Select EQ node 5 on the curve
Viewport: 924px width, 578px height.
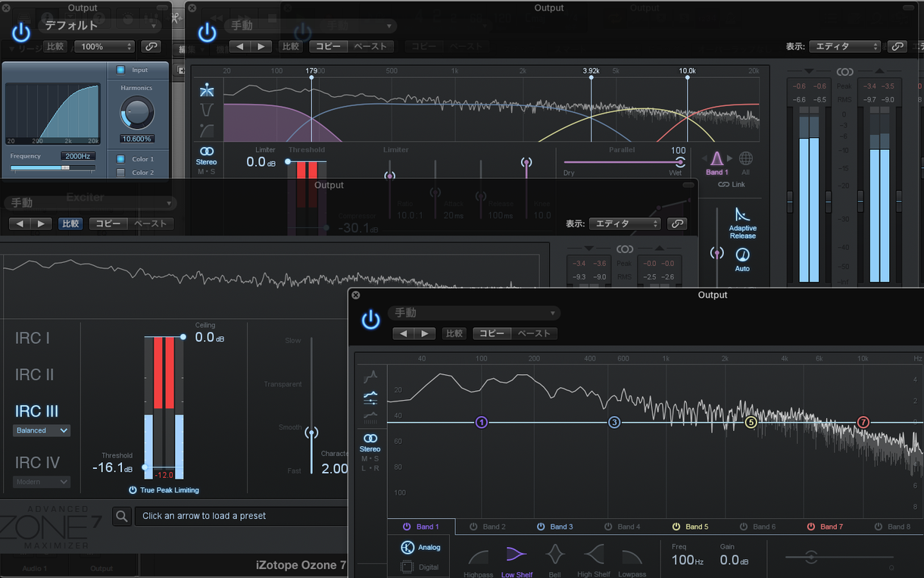[751, 423]
